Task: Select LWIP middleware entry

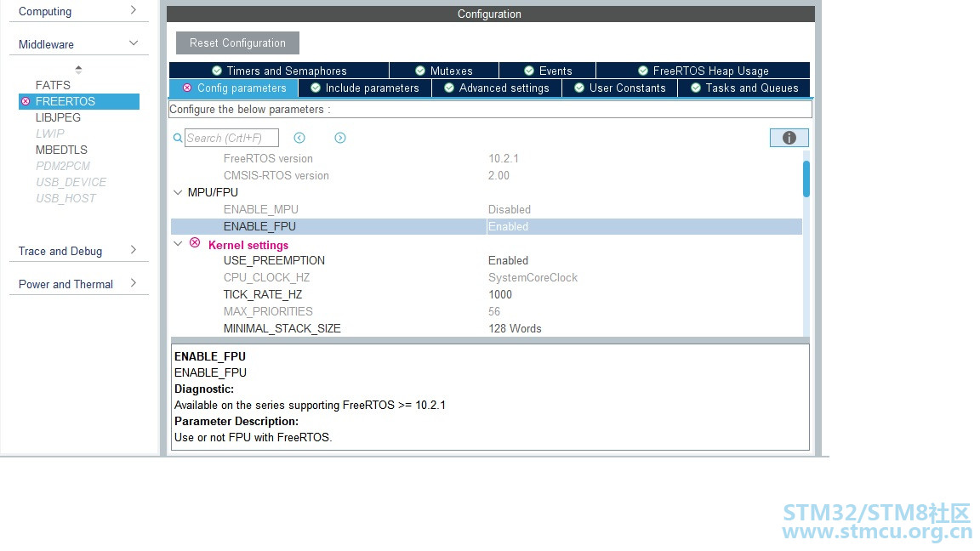Action: pos(50,133)
